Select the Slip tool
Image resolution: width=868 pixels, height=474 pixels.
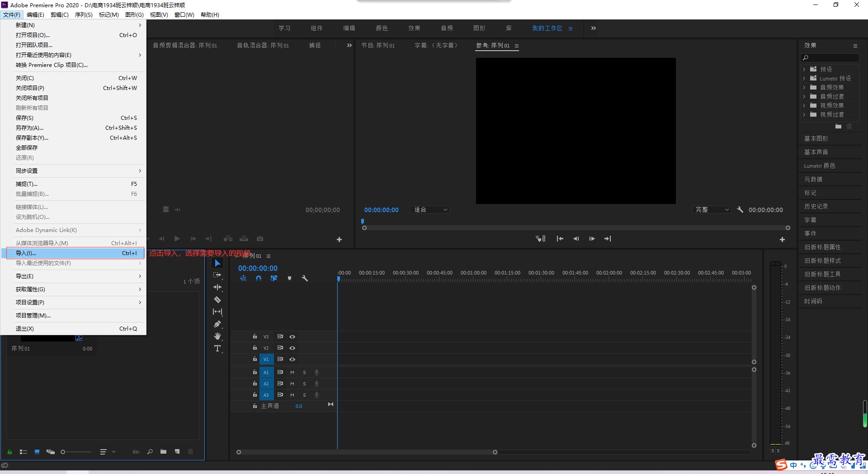coord(217,312)
